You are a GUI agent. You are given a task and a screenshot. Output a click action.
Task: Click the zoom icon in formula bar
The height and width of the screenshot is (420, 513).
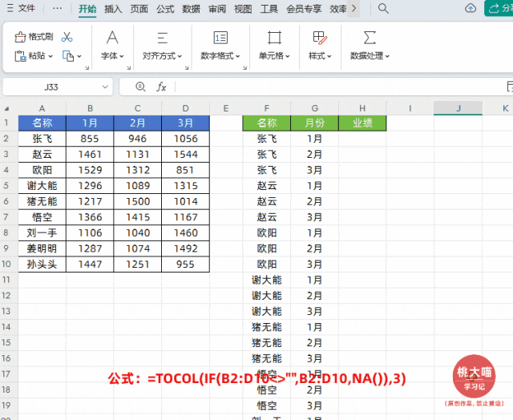click(x=140, y=87)
